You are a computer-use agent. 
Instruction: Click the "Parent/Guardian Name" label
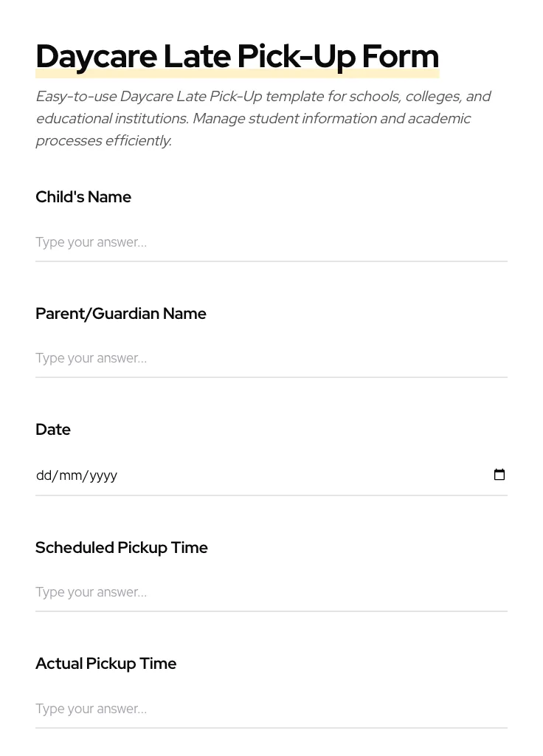point(121,314)
